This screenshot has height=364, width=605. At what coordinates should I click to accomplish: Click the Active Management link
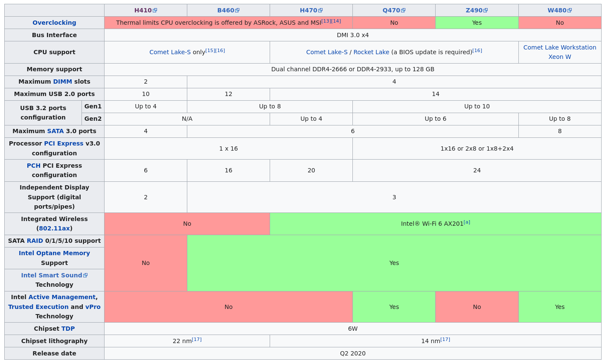(62, 297)
